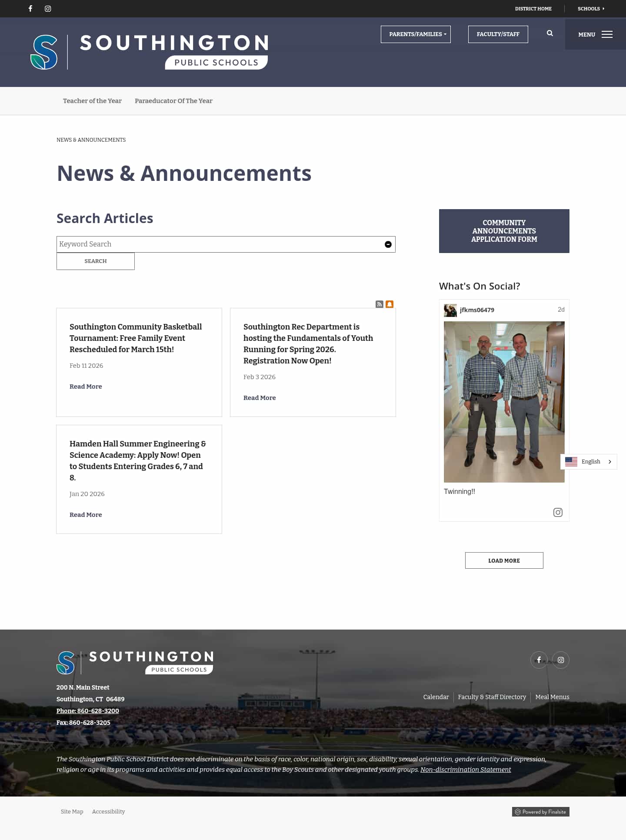Open Community Announcements Application Form
The width and height of the screenshot is (626, 840).
[x=504, y=231]
